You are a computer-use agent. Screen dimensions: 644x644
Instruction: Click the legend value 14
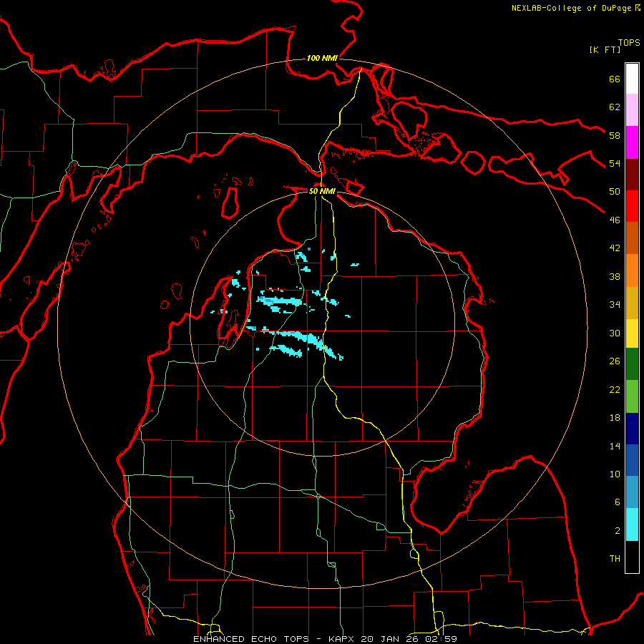coord(615,446)
